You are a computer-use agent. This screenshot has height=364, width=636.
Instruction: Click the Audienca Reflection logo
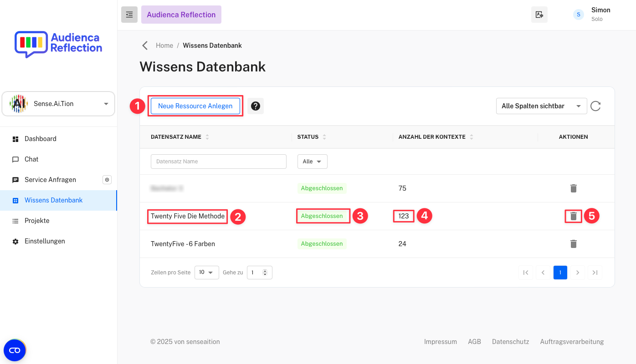point(58,44)
